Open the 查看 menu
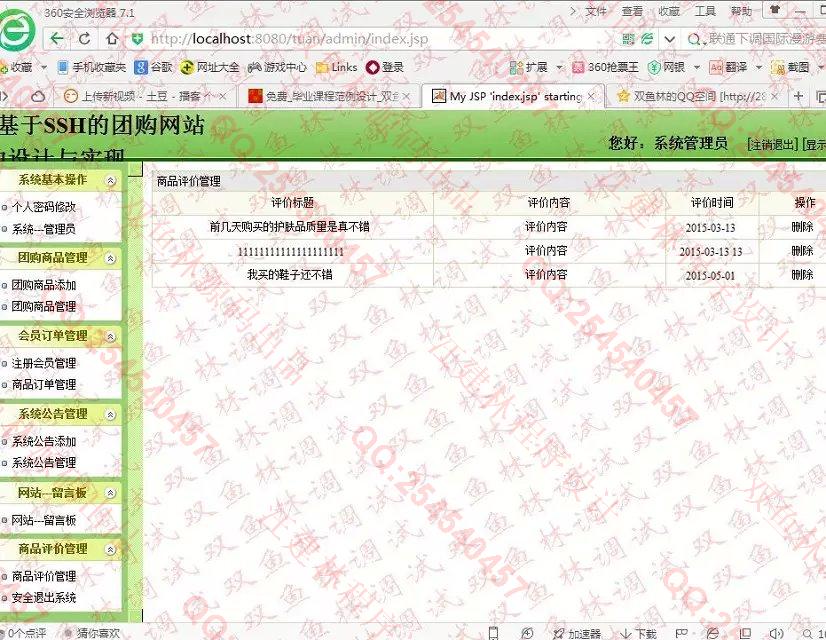Image resolution: width=826 pixels, height=640 pixels. point(632,11)
